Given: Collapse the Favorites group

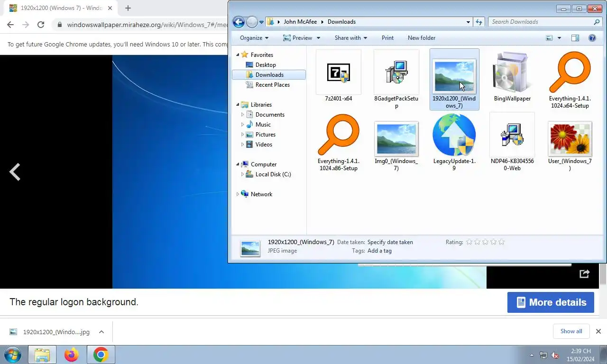Looking at the screenshot, I should pos(238,55).
